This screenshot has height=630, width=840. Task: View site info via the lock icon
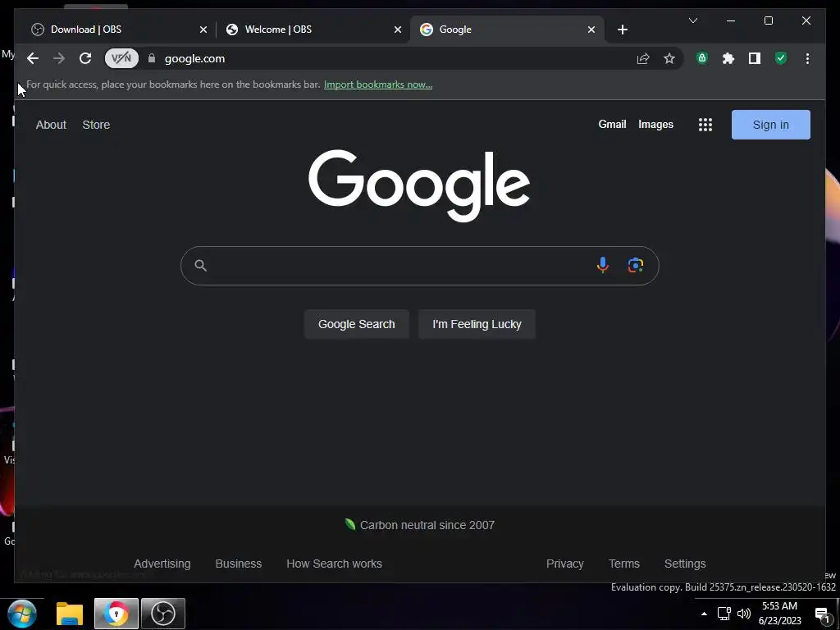click(x=152, y=58)
